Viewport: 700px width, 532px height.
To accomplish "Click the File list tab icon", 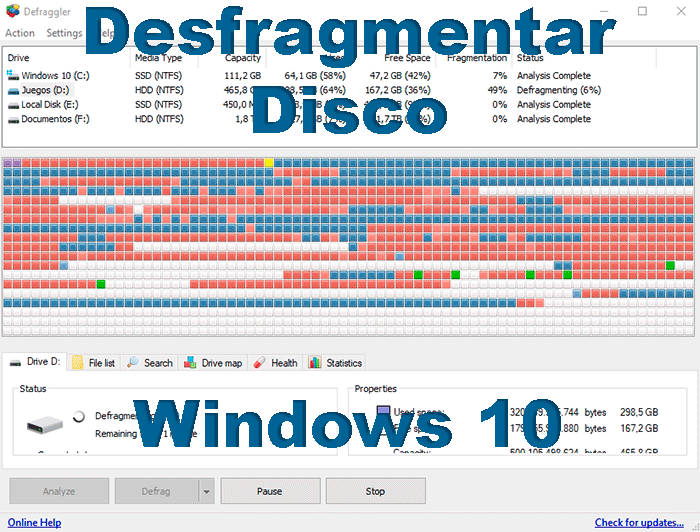I will tap(77, 363).
